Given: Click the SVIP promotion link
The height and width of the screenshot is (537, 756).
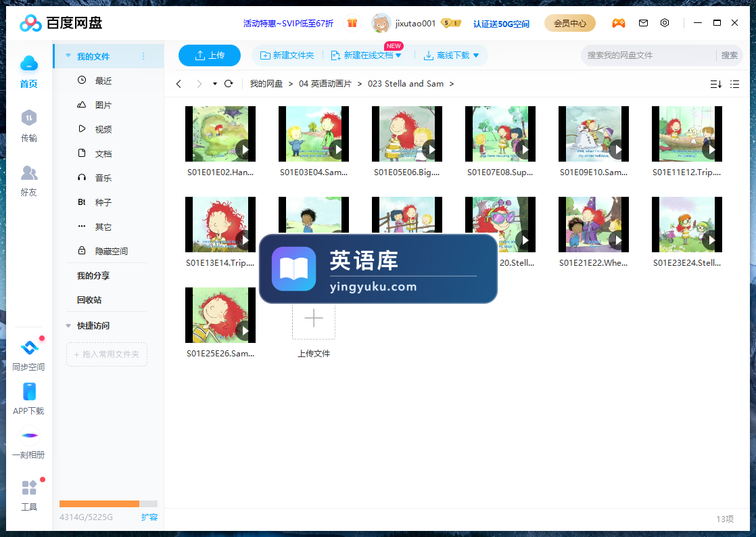Looking at the screenshot, I should pos(288,23).
